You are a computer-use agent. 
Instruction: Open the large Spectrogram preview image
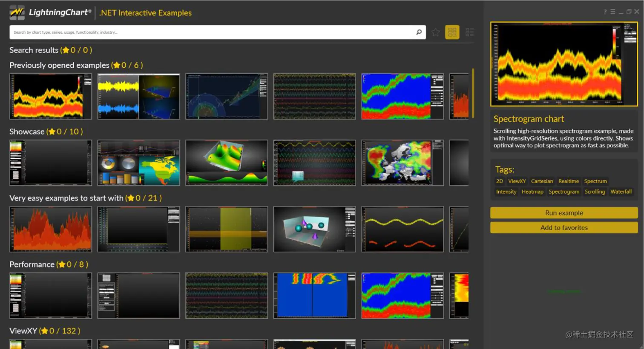pos(564,64)
